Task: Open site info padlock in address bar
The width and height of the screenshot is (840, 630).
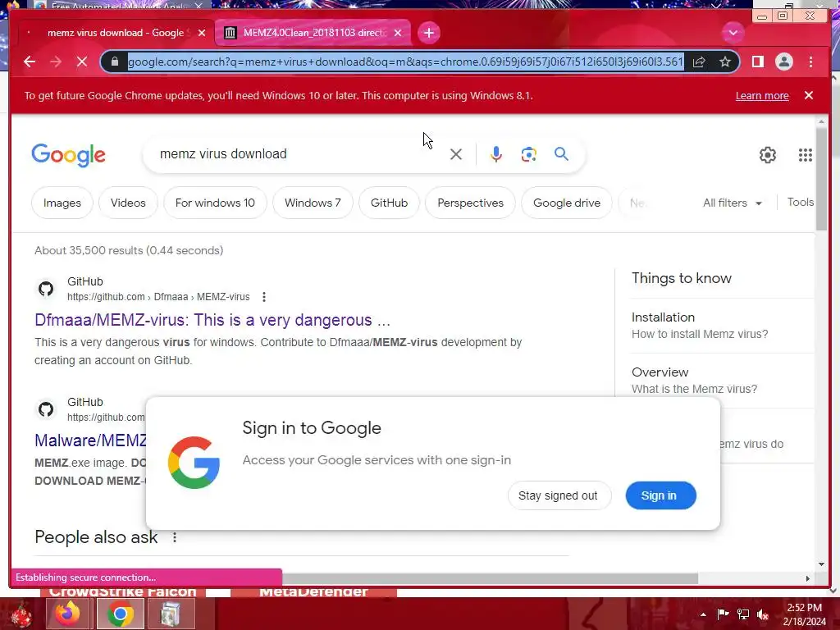Action: click(x=115, y=62)
